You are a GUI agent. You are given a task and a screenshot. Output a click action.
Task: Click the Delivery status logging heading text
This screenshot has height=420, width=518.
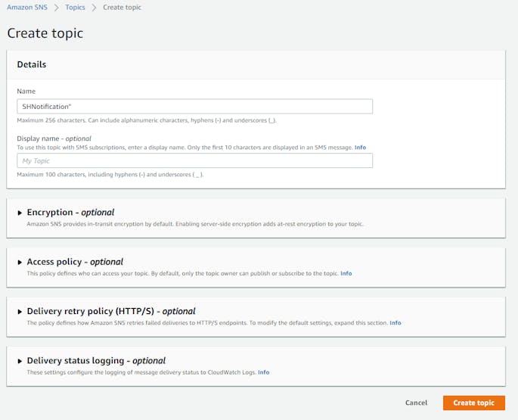click(x=96, y=361)
